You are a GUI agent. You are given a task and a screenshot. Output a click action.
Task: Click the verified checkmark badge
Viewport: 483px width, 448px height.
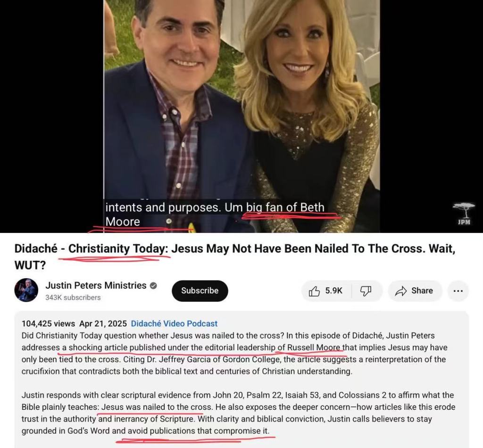click(153, 286)
